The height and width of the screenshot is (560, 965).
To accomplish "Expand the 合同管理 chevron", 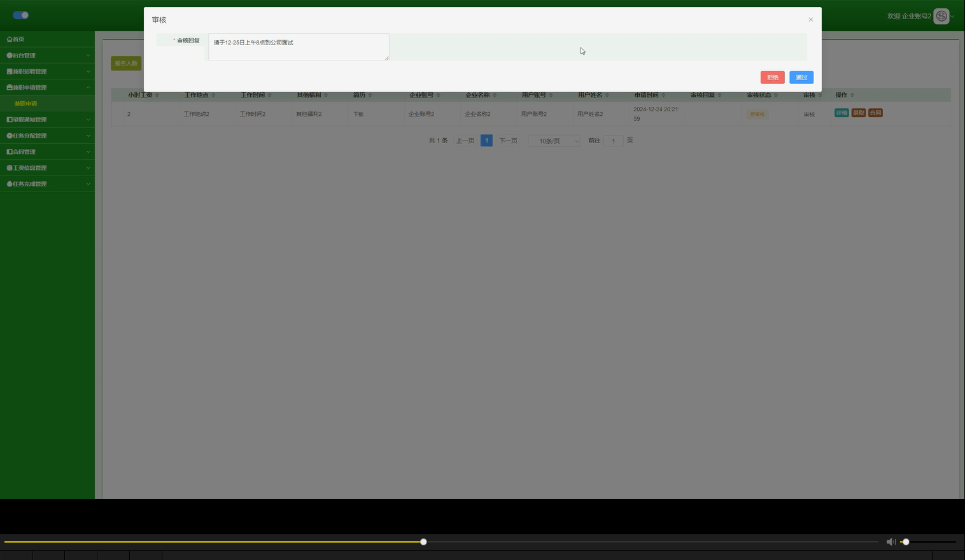I will tap(88, 151).
